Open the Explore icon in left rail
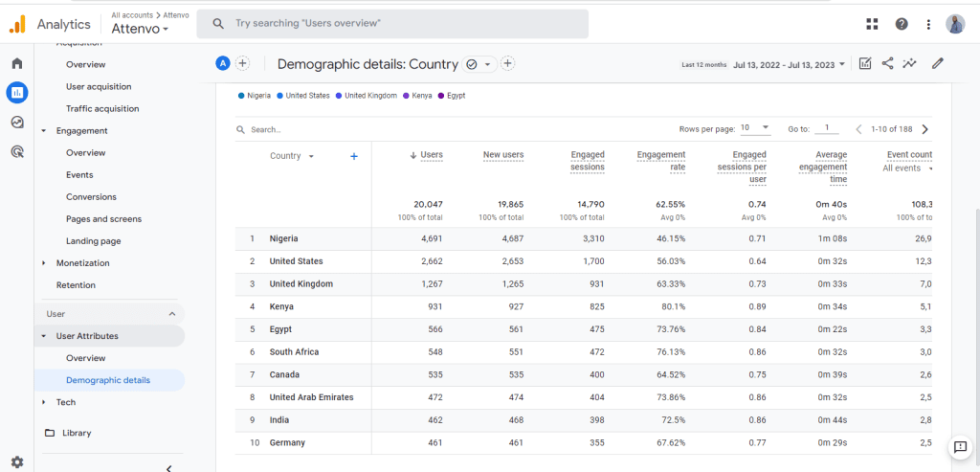 pyautogui.click(x=17, y=123)
